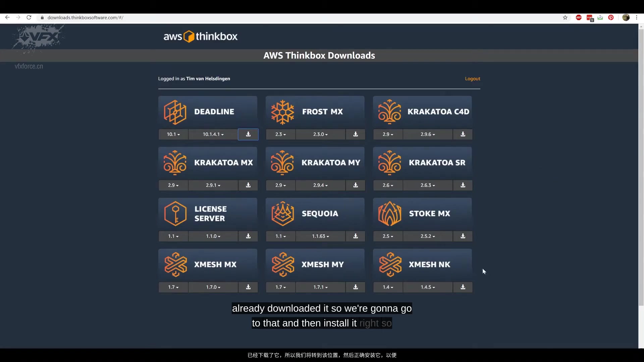Click the Logout link
This screenshot has width=644, height=362.
(472, 79)
